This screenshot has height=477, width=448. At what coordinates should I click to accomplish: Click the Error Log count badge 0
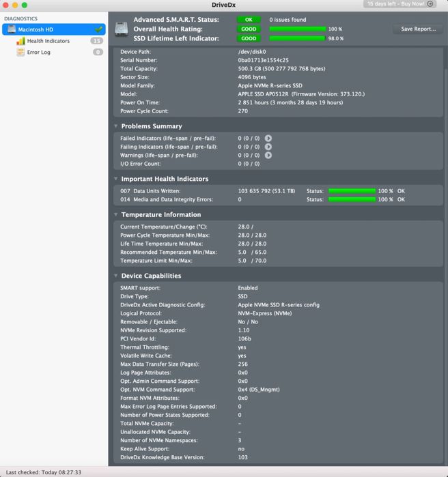coord(98,52)
